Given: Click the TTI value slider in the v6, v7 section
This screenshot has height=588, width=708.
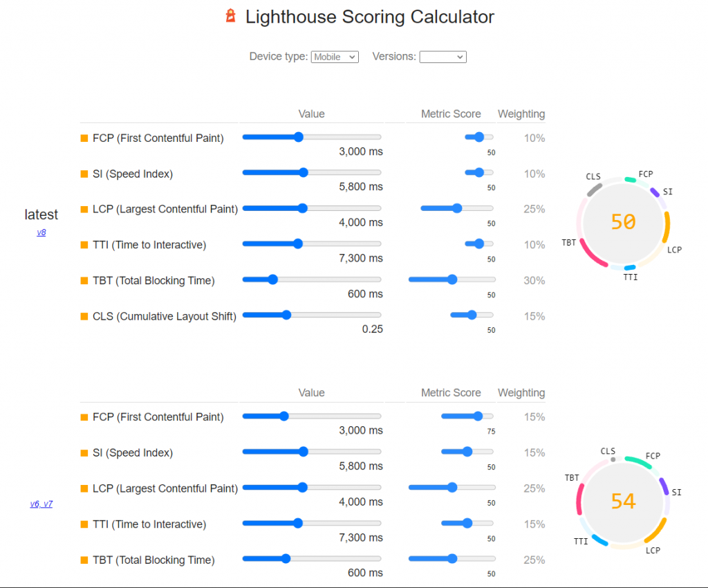Looking at the screenshot, I should [297, 522].
